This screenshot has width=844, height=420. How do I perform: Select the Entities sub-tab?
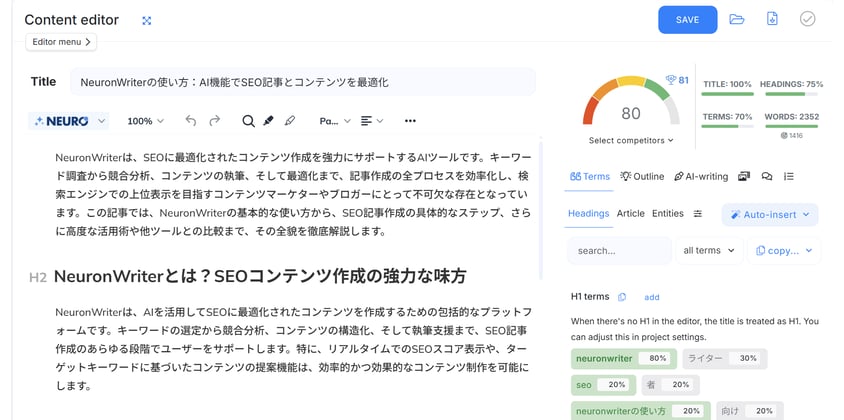(x=667, y=213)
